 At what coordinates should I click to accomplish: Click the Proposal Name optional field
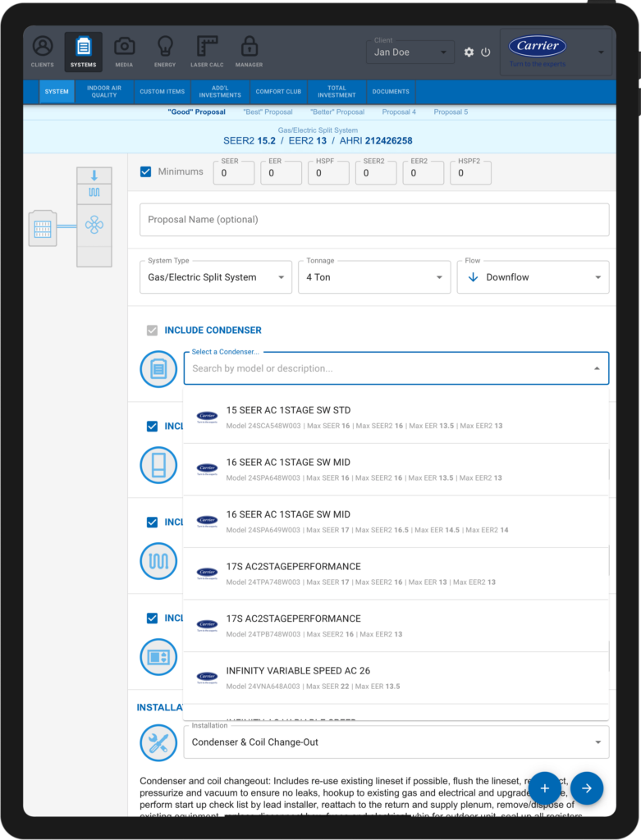tap(374, 220)
